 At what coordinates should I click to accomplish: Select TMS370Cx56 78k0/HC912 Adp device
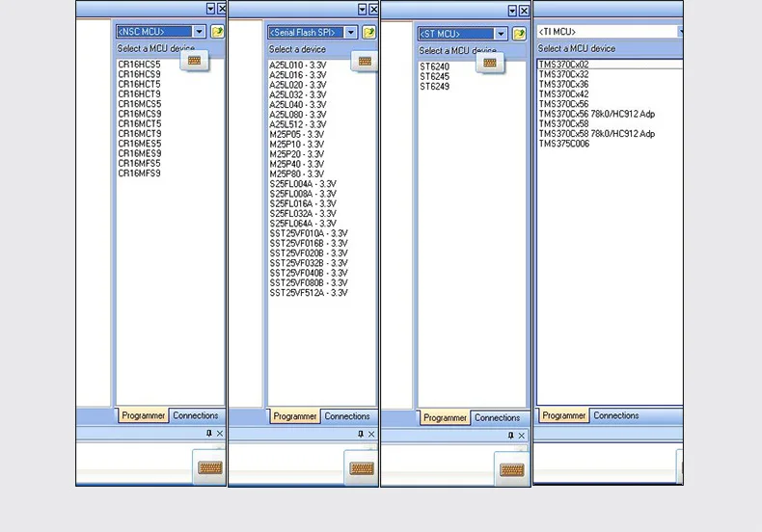coord(597,114)
